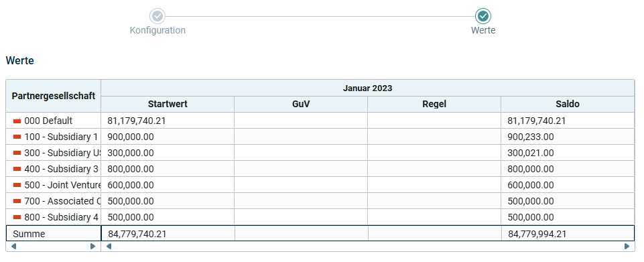Click the Werte step checkmark icon
The width and height of the screenshot is (644, 262).
point(483,17)
